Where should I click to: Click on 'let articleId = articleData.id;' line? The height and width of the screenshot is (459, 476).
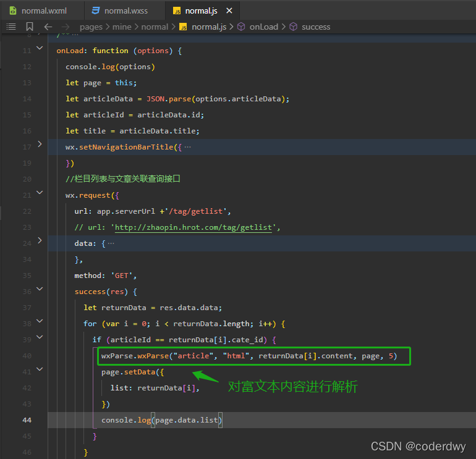pos(135,115)
